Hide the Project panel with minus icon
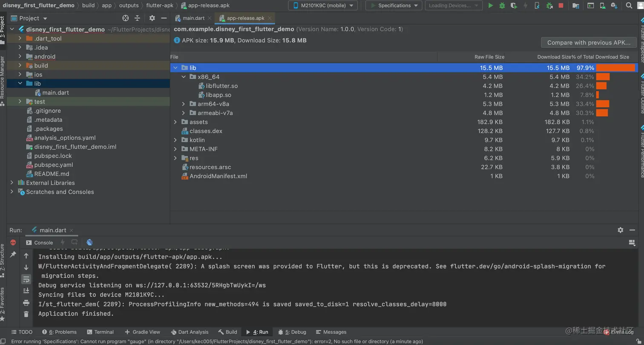 pos(164,18)
